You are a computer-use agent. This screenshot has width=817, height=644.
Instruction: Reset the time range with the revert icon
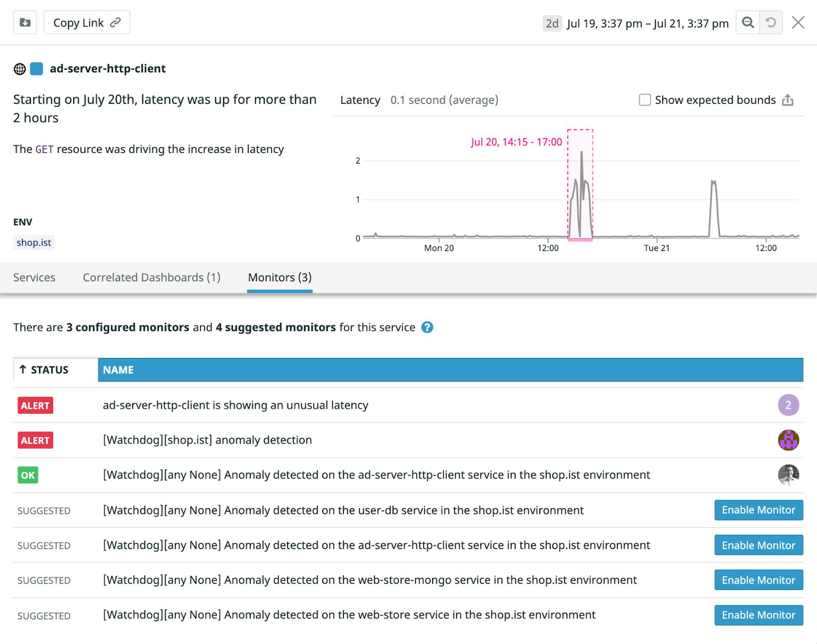[771, 22]
